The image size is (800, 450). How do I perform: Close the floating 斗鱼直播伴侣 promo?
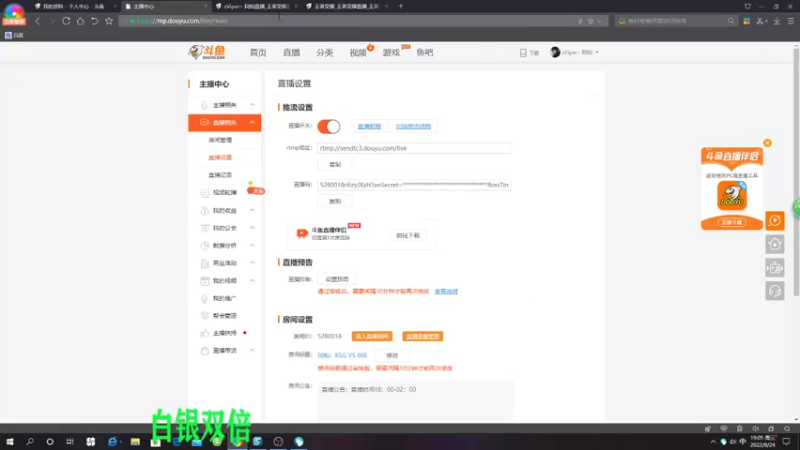tap(767, 143)
